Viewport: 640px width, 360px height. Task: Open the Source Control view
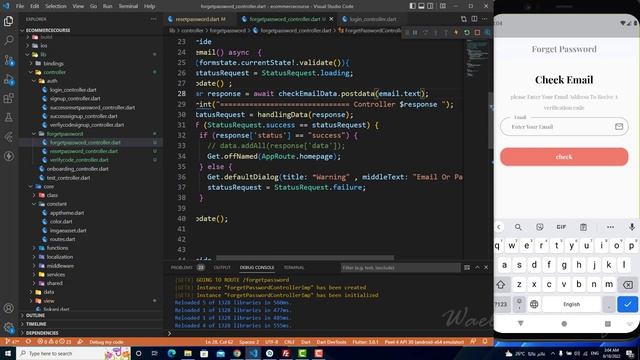point(9,60)
